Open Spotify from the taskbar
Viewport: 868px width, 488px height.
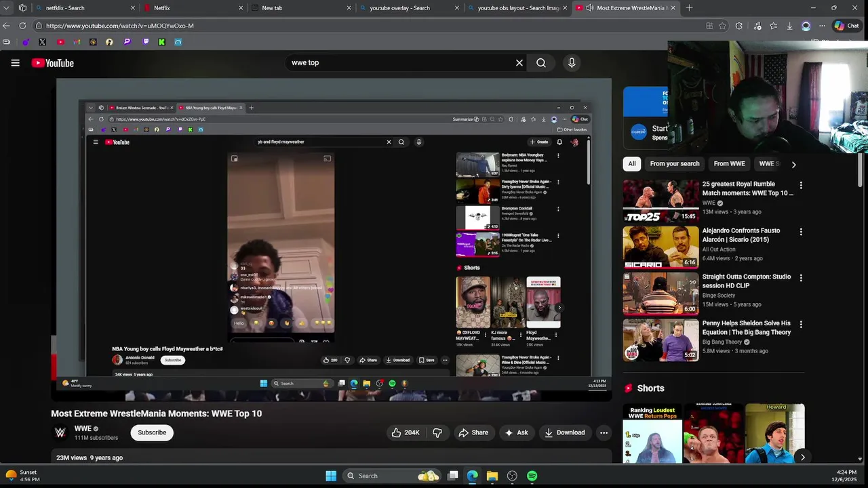(532, 476)
